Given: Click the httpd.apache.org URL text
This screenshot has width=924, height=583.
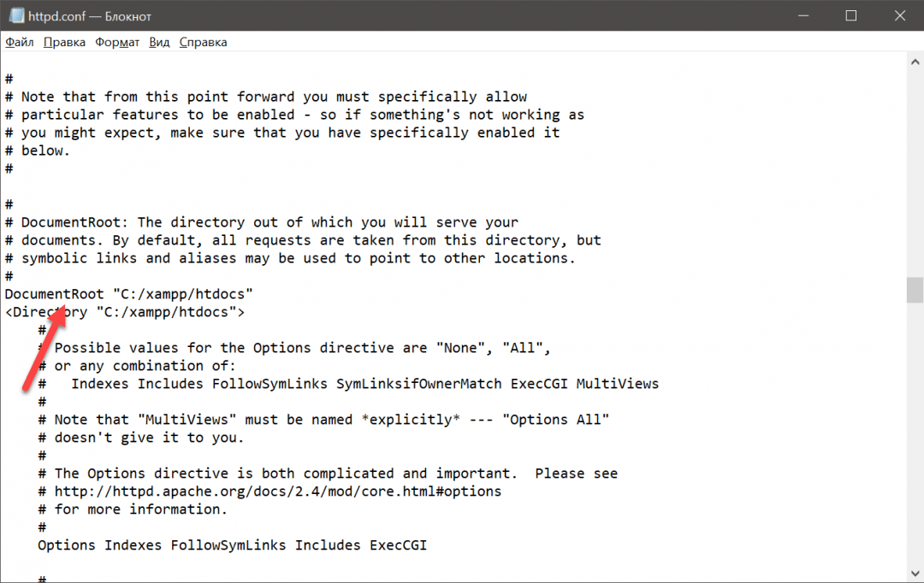Looking at the screenshot, I should [x=278, y=492].
